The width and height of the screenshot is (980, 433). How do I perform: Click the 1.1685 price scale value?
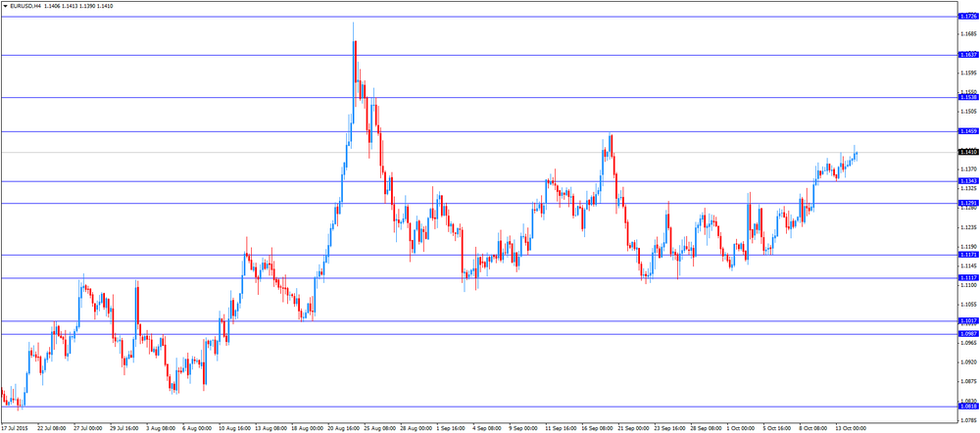coord(967,33)
